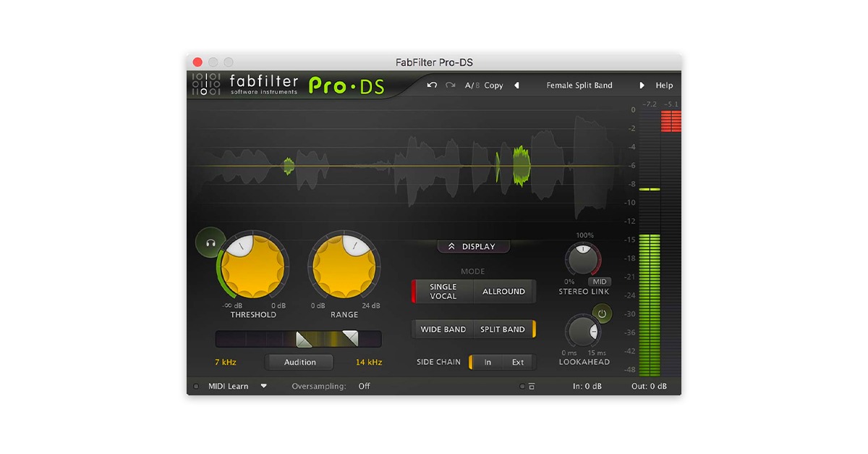The width and height of the screenshot is (868, 454).
Task: Toggle the Lookahead power button
Action: [x=603, y=314]
